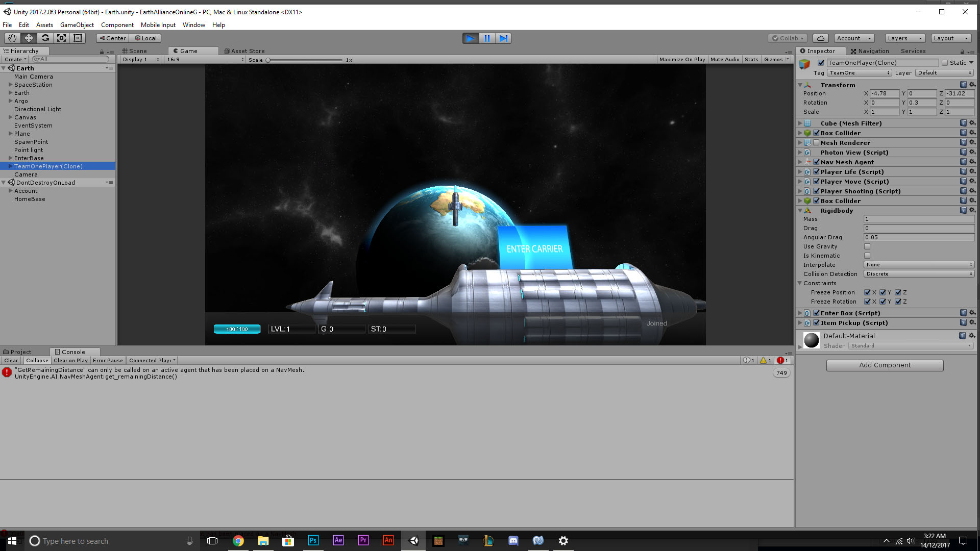Click the GameObject cube icon in Inspector
Screen dimensions: 980x551
point(805,64)
